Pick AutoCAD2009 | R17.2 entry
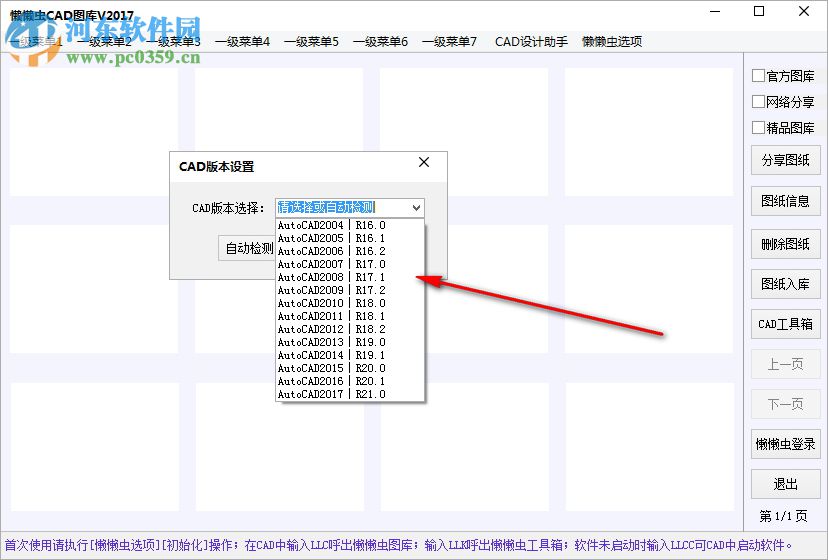 (350, 291)
